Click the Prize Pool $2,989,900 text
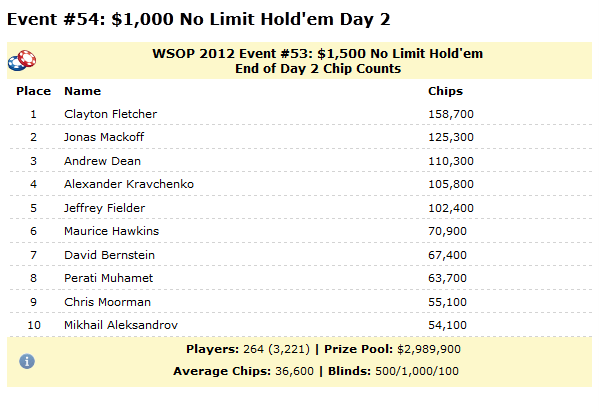 392,349
